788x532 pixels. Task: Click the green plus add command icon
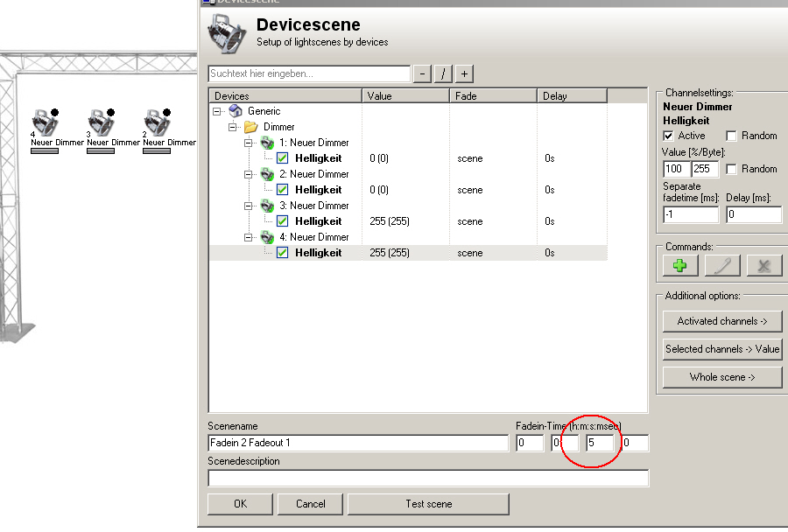coord(679,266)
